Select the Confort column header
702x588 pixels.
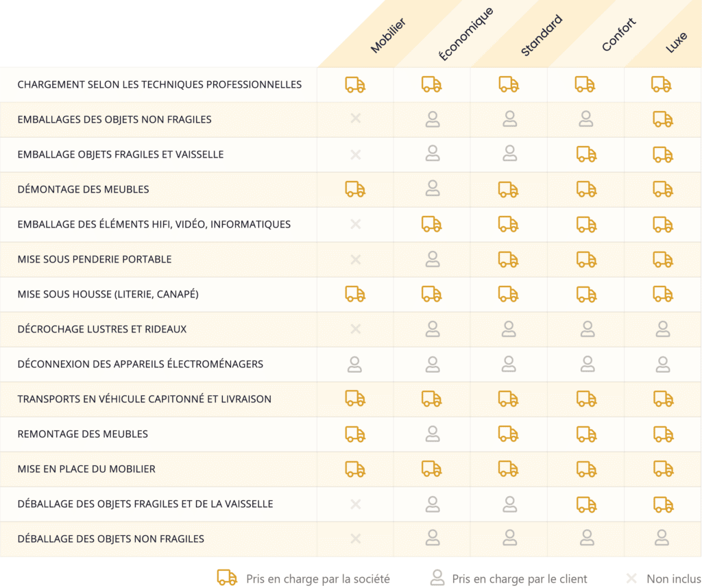[619, 34]
